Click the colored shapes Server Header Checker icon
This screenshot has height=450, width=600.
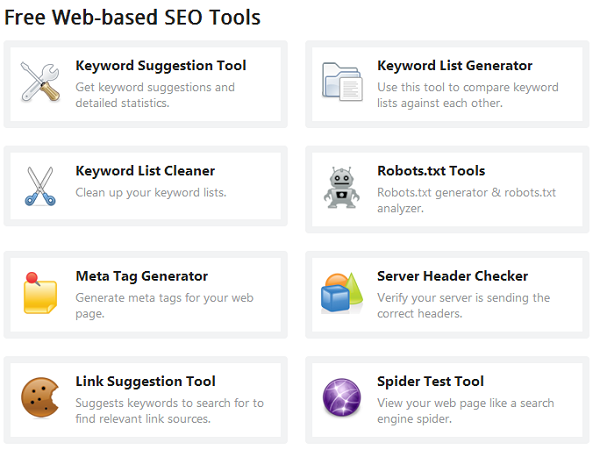pyautogui.click(x=342, y=293)
